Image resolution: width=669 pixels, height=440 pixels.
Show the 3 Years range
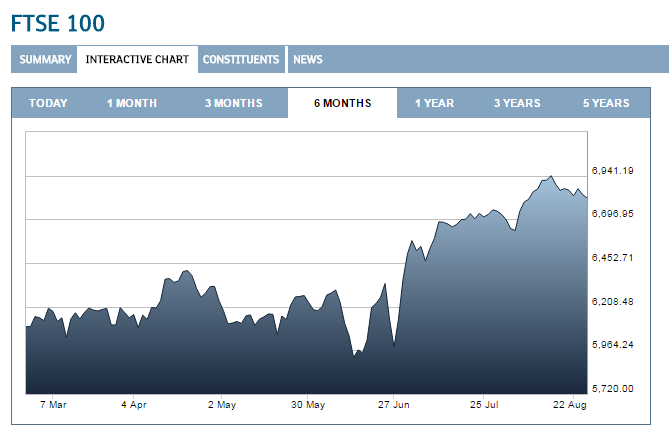pos(517,103)
